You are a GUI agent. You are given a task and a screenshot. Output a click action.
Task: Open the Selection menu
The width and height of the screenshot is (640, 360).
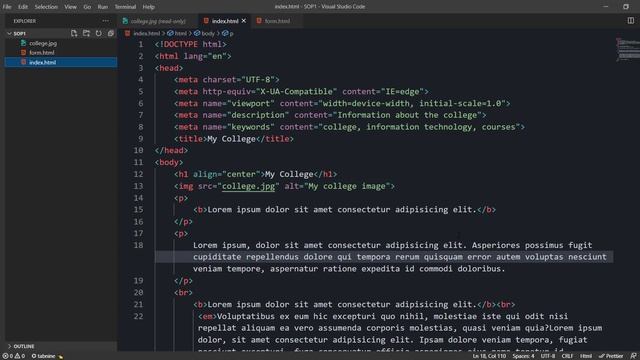click(x=46, y=7)
